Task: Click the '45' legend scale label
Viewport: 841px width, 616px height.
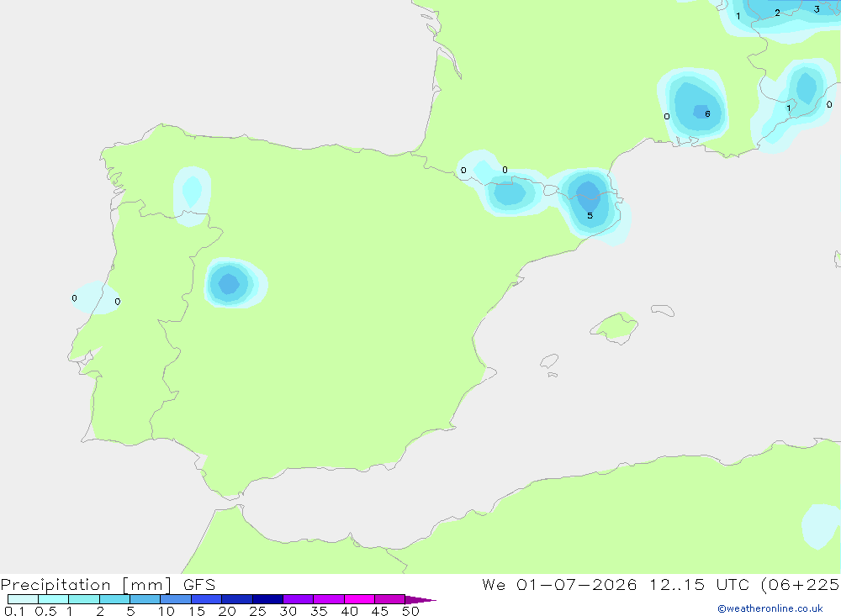Action: (x=380, y=611)
